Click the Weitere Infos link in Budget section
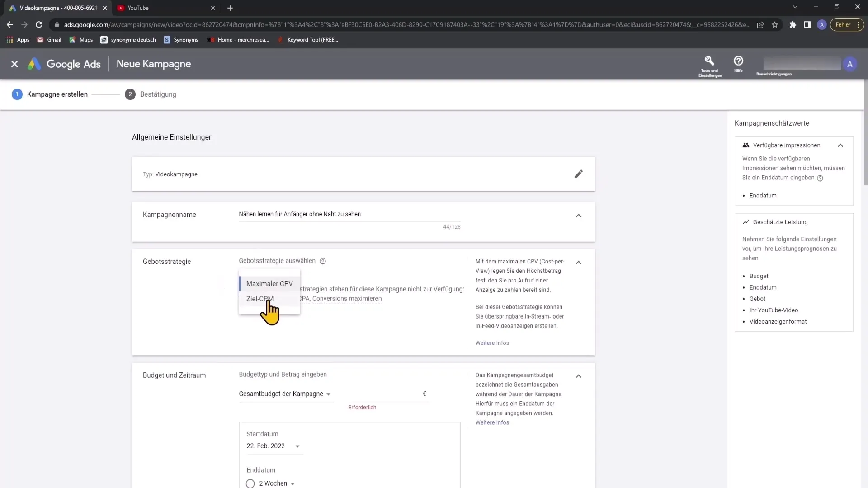 (492, 422)
